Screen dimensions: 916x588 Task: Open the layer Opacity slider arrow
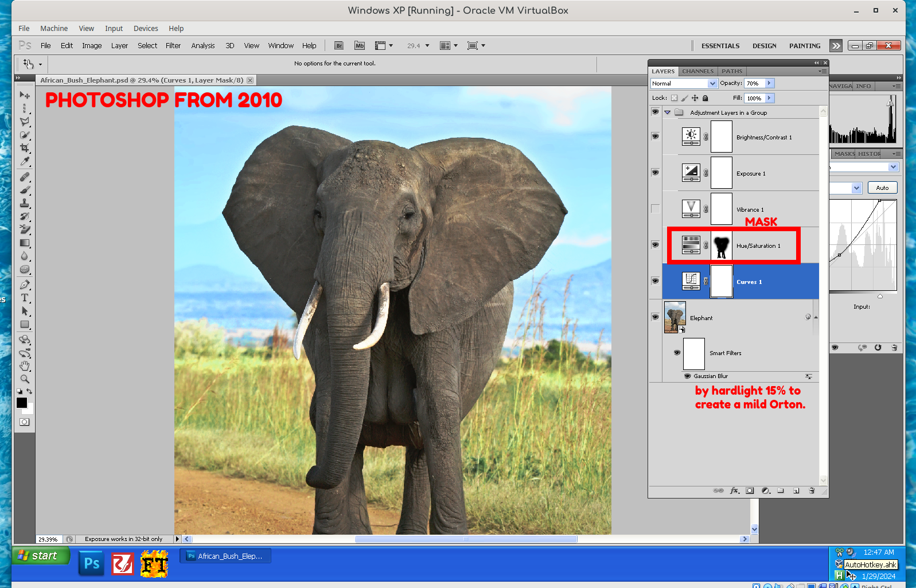(769, 83)
